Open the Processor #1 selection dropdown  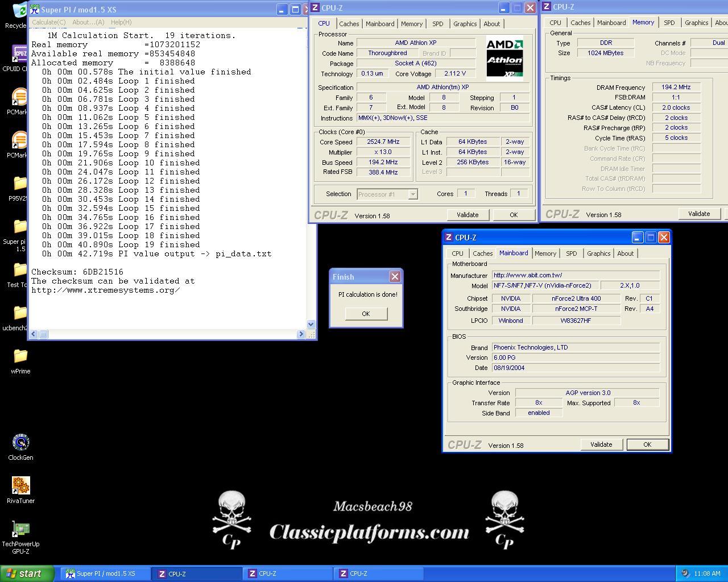click(387, 194)
